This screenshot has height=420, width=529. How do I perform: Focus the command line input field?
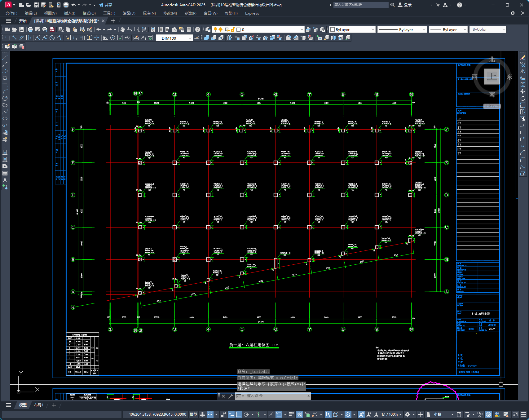pos(276,396)
